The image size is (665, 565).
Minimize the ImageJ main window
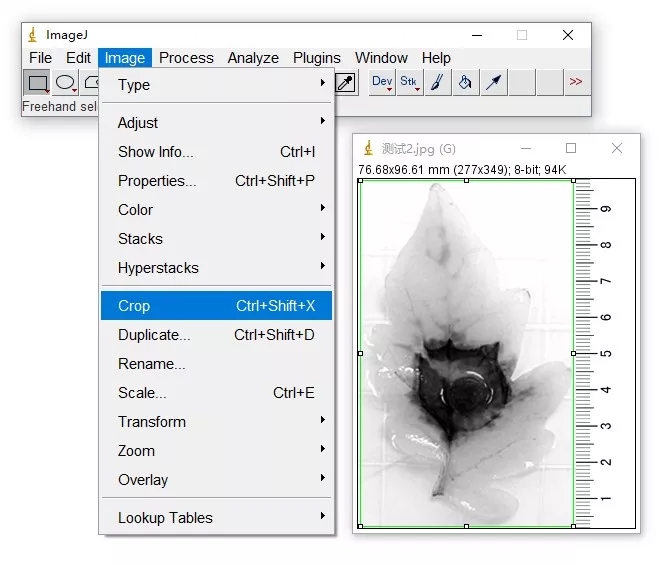coord(477,35)
